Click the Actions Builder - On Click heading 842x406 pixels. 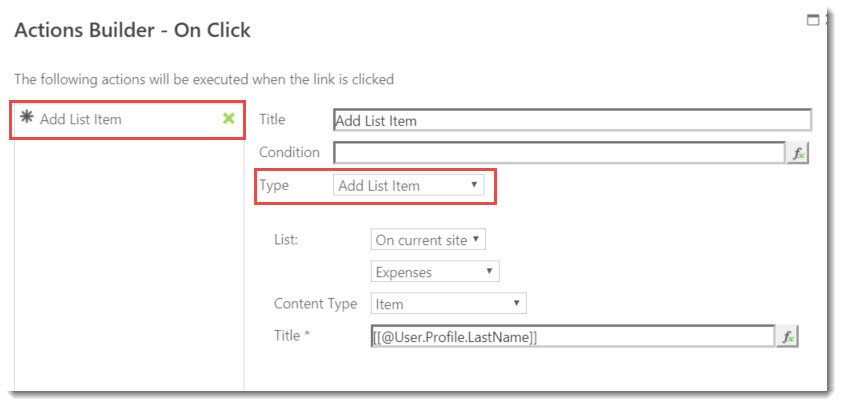tap(132, 30)
